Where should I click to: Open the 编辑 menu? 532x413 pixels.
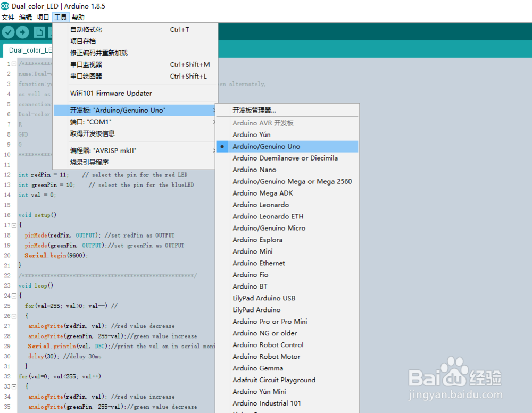[x=26, y=18]
